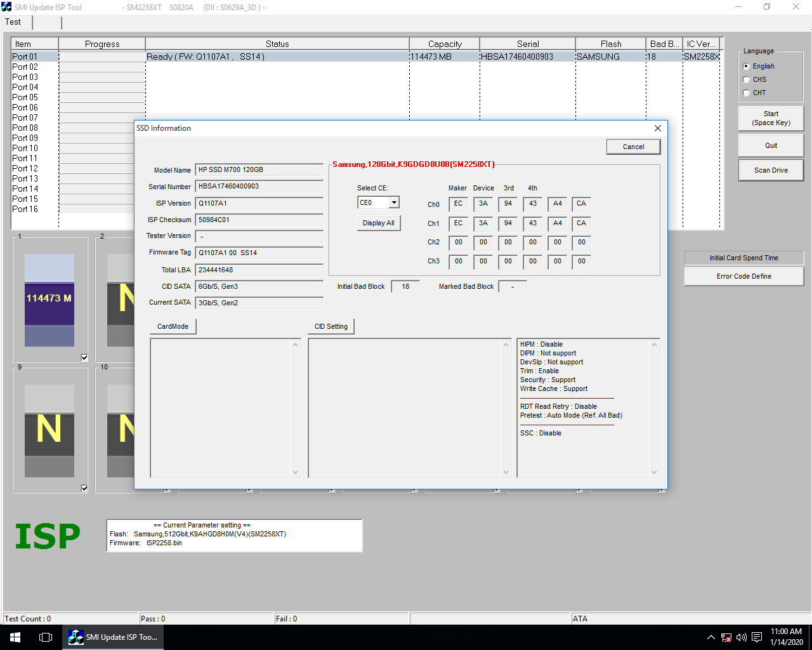812x650 pixels.
Task: Select port 9 card showing N
Action: 49,431
